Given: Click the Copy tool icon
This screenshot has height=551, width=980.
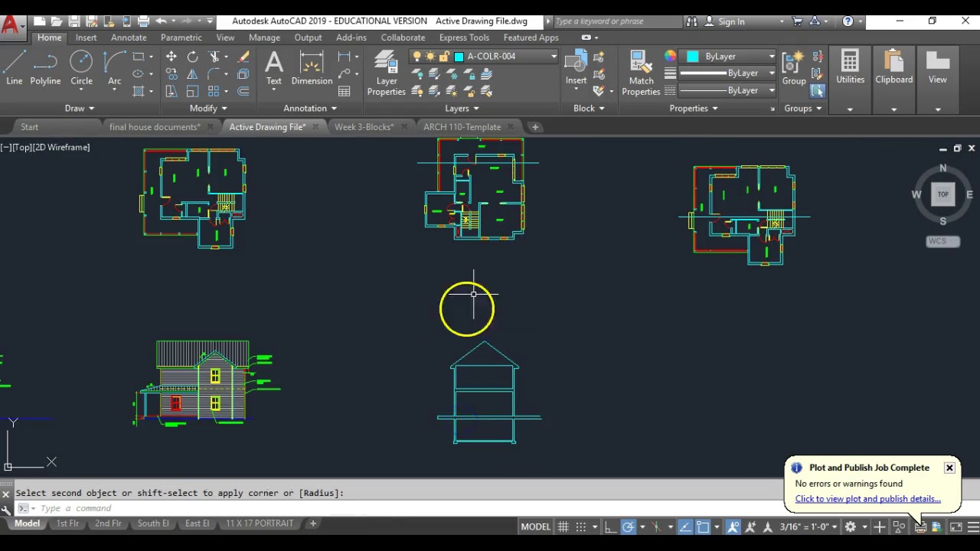Looking at the screenshot, I should point(171,74).
